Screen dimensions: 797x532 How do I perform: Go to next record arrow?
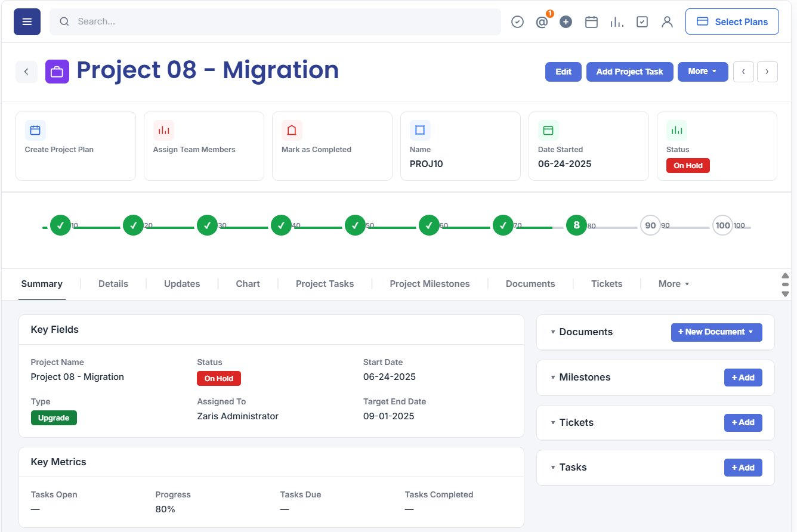click(x=767, y=72)
